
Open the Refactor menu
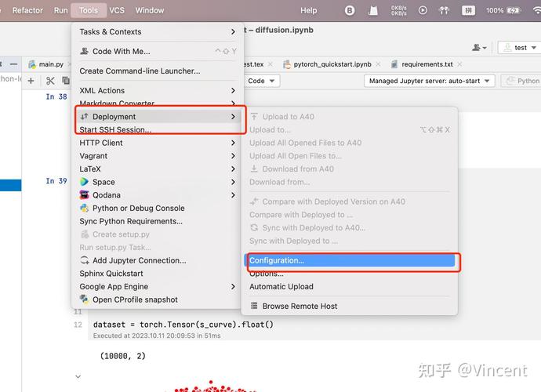pos(27,10)
